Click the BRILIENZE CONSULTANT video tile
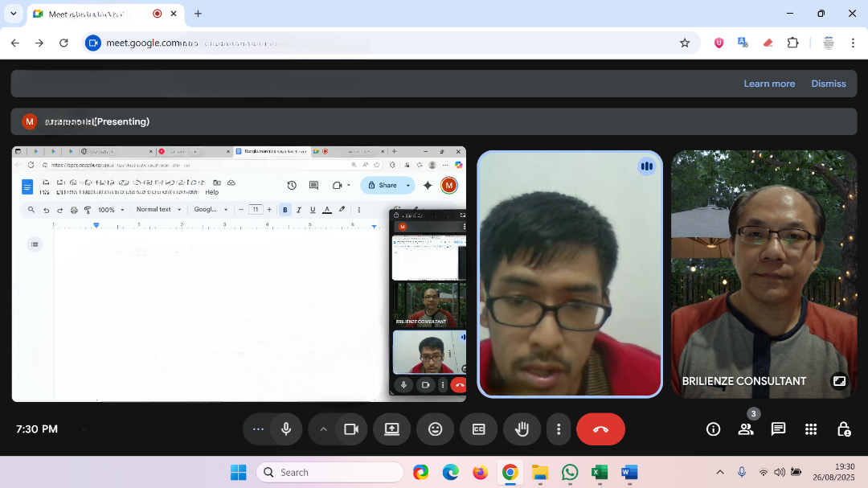Viewport: 868px width, 488px height. pyautogui.click(x=764, y=273)
